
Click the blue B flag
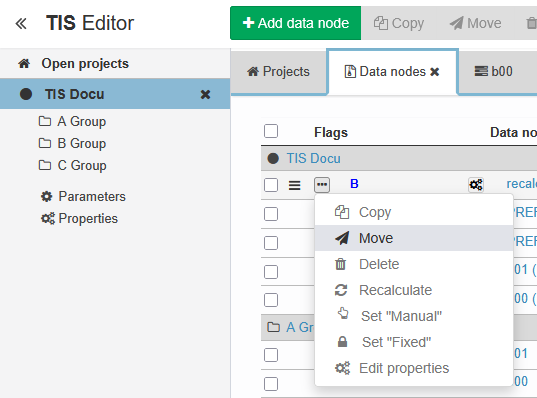(354, 184)
